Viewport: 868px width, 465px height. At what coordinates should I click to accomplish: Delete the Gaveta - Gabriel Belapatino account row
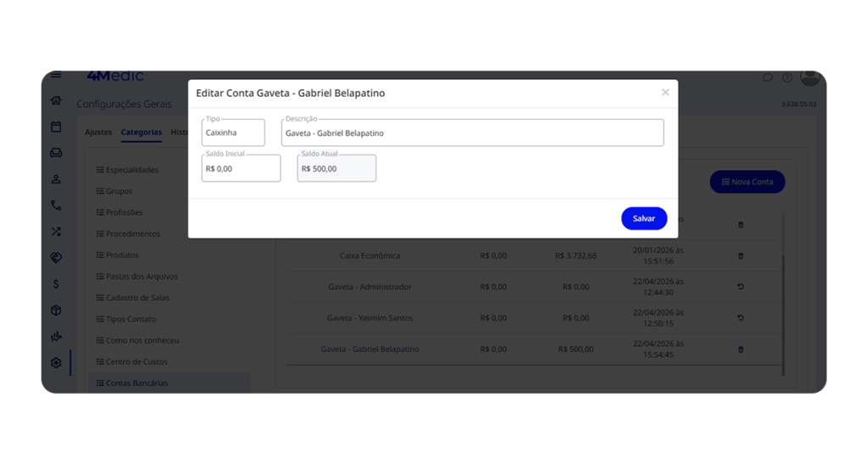[x=740, y=350]
